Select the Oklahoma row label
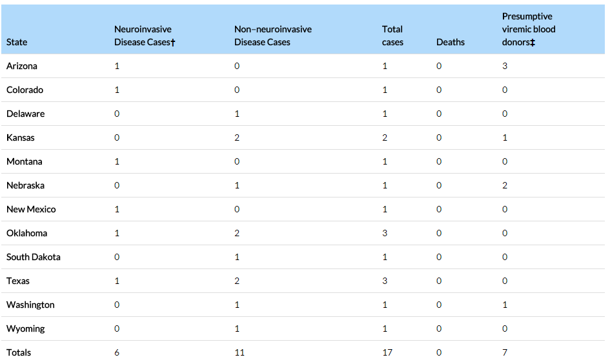This screenshot has height=364, width=610. click(27, 234)
